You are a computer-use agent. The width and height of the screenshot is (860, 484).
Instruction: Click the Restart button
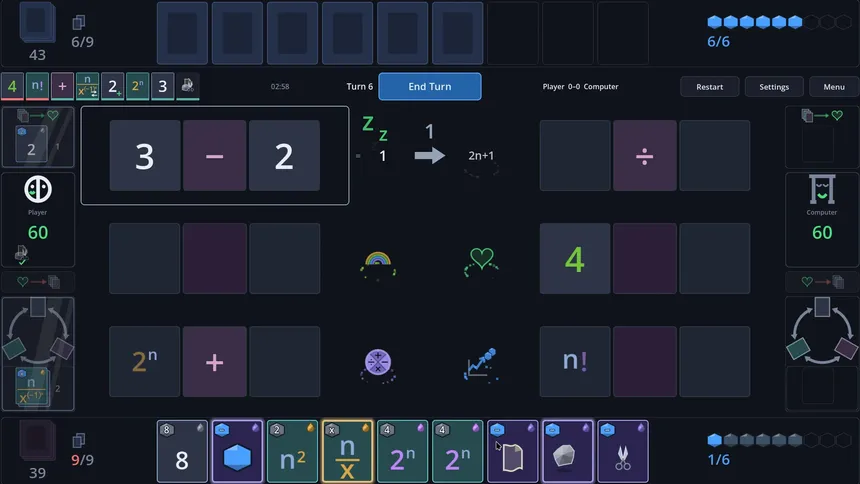[710, 87]
